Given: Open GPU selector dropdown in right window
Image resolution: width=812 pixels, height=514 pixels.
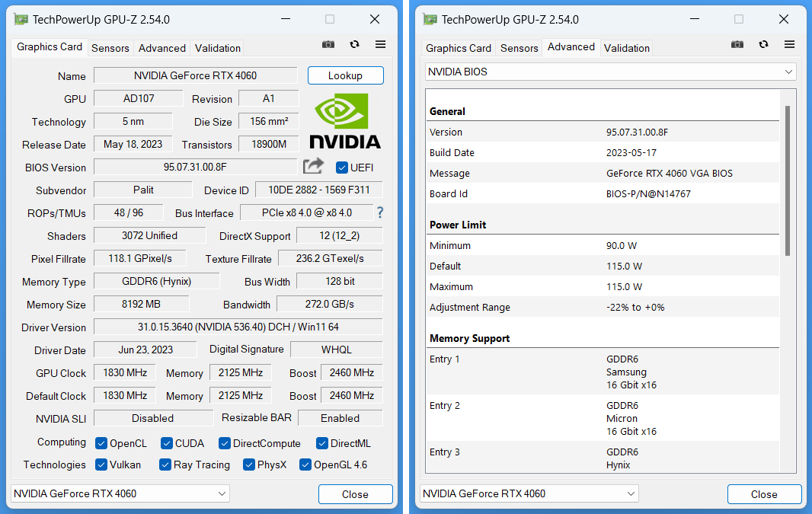Looking at the screenshot, I should [529, 493].
